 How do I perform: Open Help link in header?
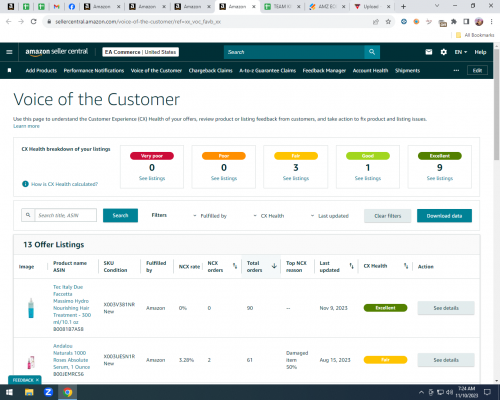480,52
